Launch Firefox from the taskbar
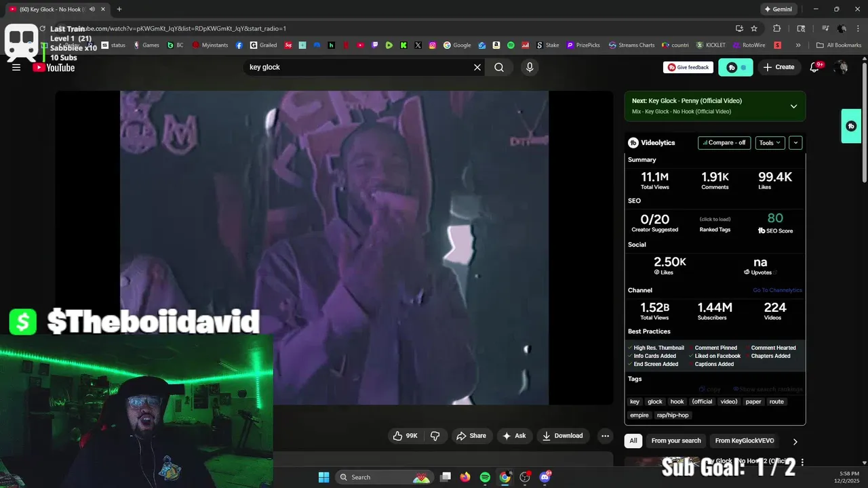868x488 pixels. point(465,477)
